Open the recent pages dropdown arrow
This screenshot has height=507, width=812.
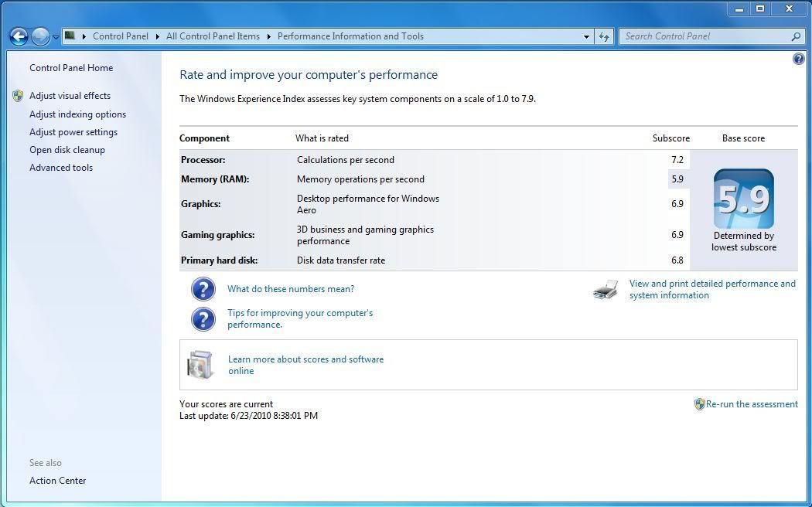coord(56,36)
